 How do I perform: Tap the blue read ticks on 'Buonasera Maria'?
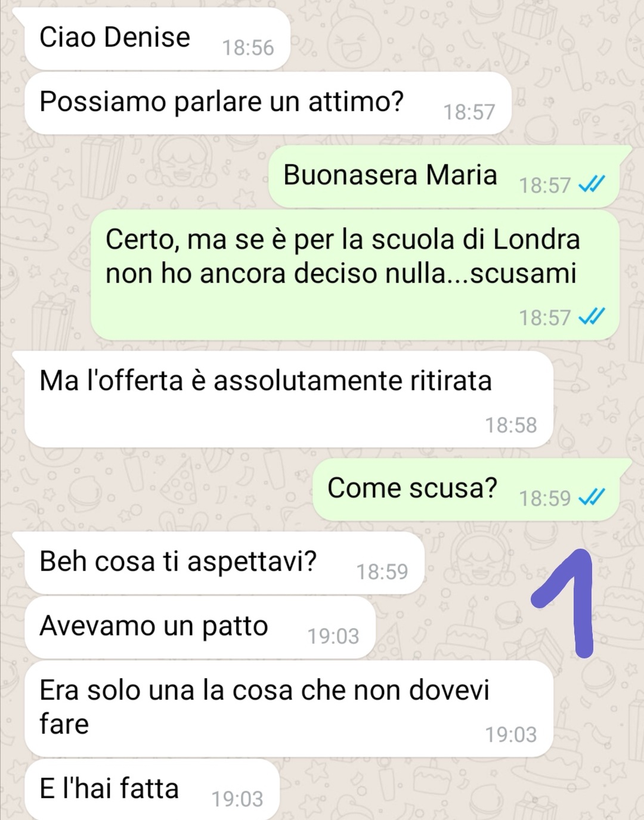coord(592,185)
